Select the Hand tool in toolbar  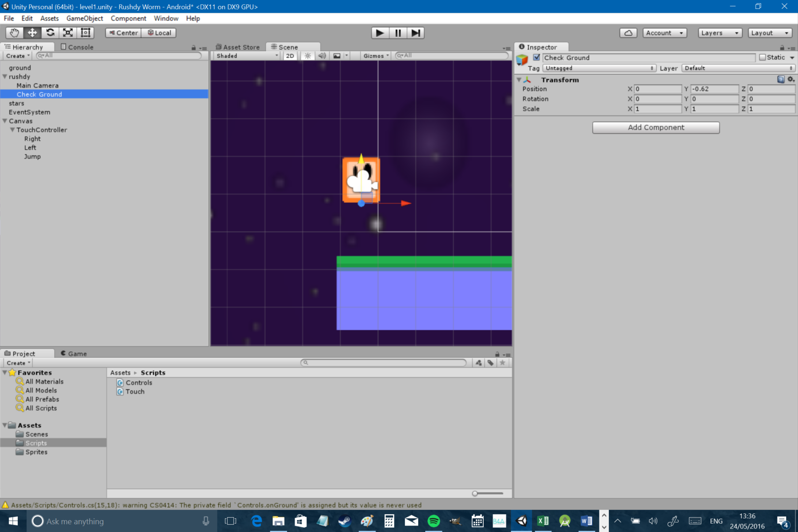tap(14, 33)
